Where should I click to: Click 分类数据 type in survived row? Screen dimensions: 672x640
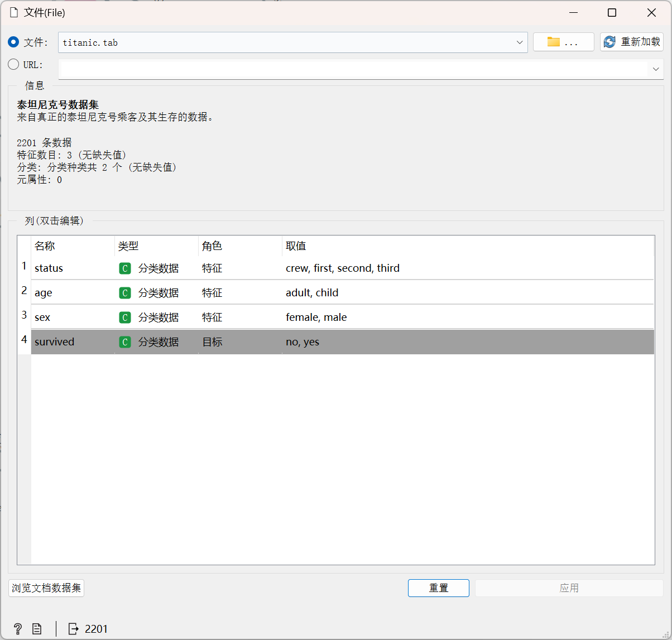(159, 342)
